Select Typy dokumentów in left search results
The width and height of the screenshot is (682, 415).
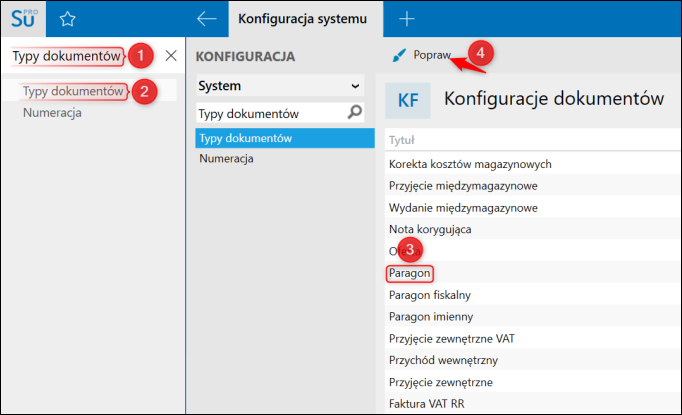[73, 91]
